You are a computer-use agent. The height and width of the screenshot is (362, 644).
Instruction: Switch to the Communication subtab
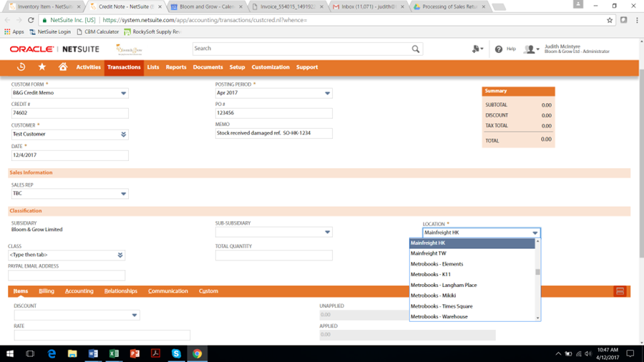(x=168, y=291)
